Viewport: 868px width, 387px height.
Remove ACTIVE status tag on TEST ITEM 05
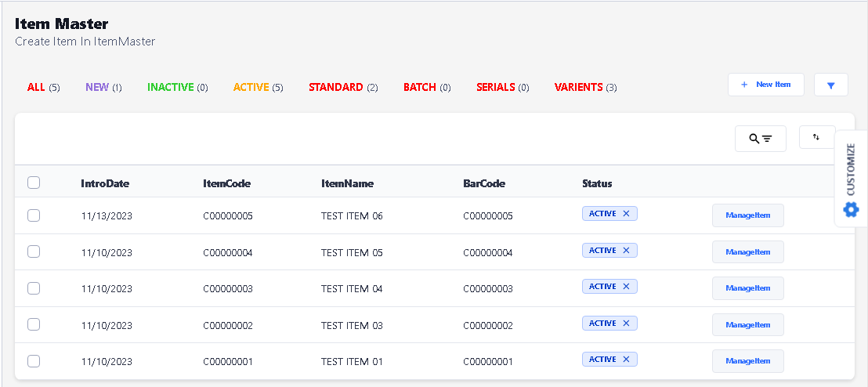[626, 251]
